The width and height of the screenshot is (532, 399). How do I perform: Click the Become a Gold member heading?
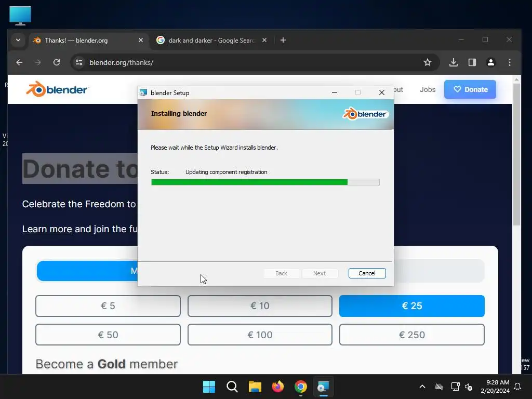107,364
